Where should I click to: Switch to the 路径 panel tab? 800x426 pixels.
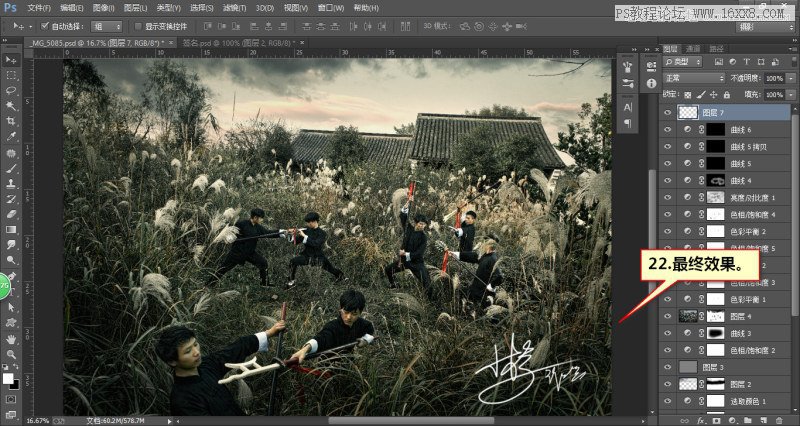716,49
